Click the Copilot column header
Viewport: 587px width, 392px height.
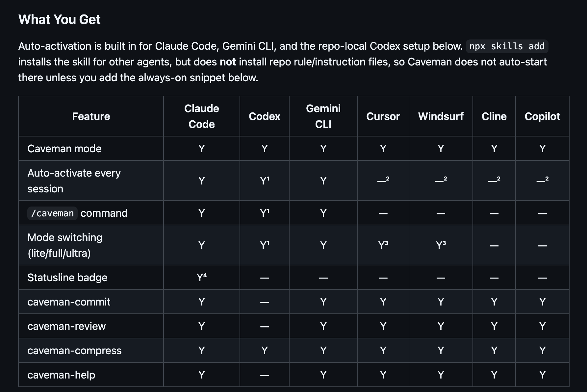542,116
